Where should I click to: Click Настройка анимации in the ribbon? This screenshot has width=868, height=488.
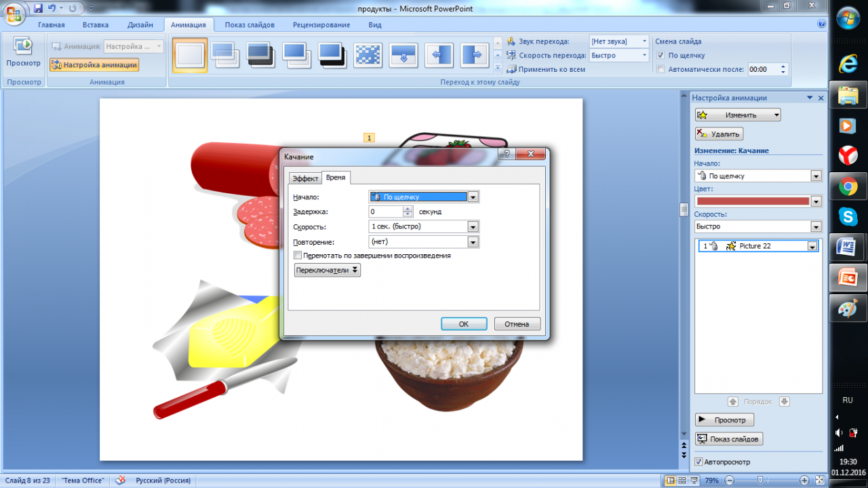point(94,65)
